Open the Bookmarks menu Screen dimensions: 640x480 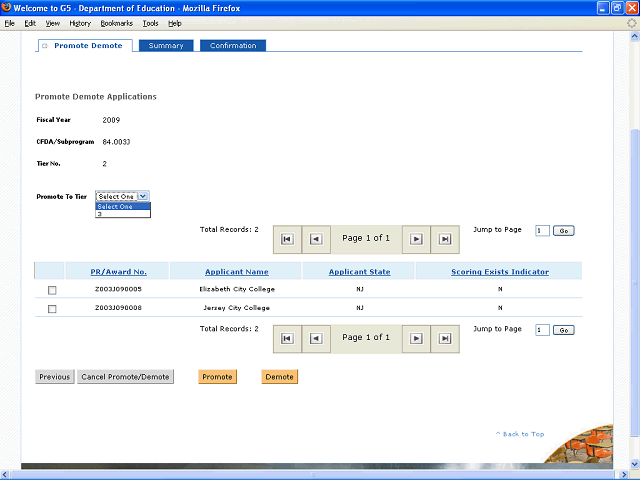tap(117, 23)
